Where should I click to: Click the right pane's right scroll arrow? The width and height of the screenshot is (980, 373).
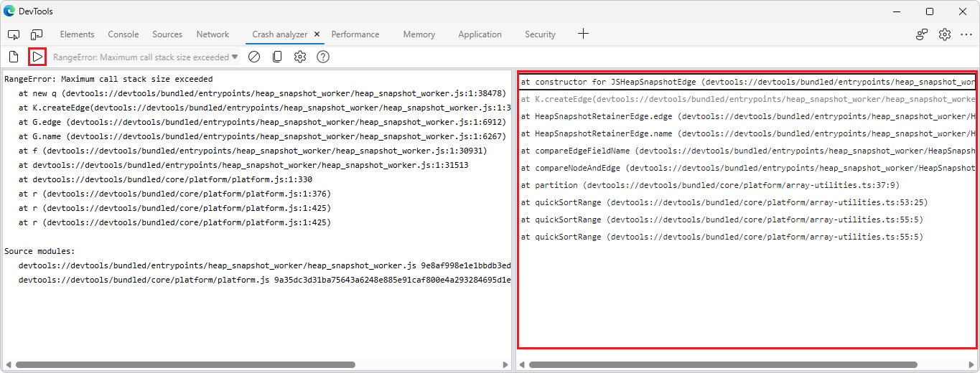pyautogui.click(x=972, y=364)
